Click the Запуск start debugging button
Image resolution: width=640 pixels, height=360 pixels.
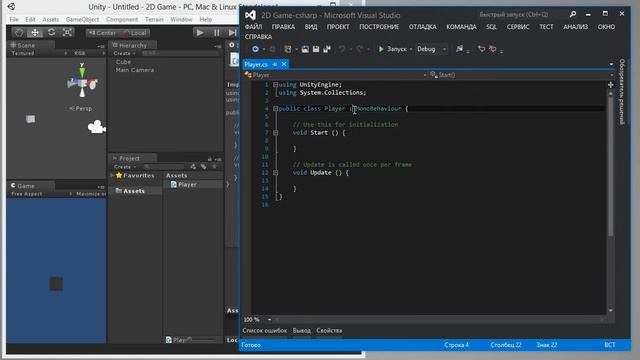[392, 49]
